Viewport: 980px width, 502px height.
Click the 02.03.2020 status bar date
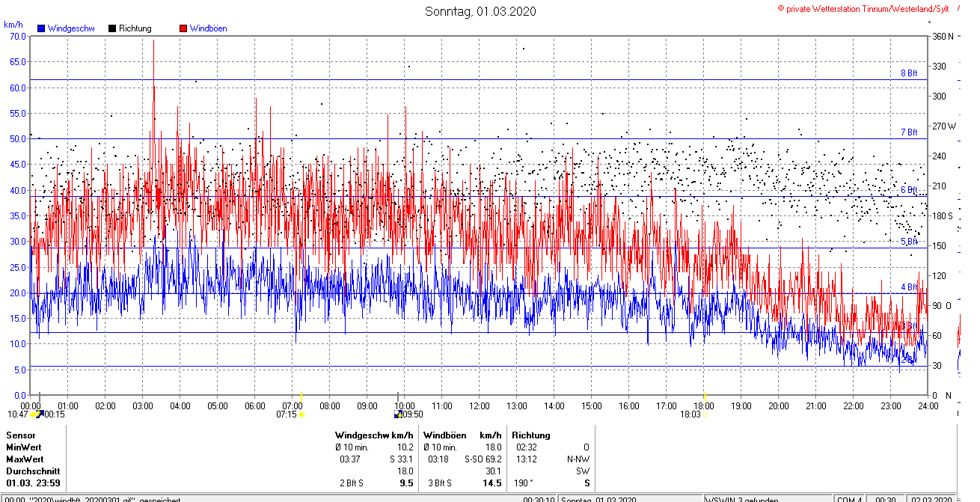point(930,500)
